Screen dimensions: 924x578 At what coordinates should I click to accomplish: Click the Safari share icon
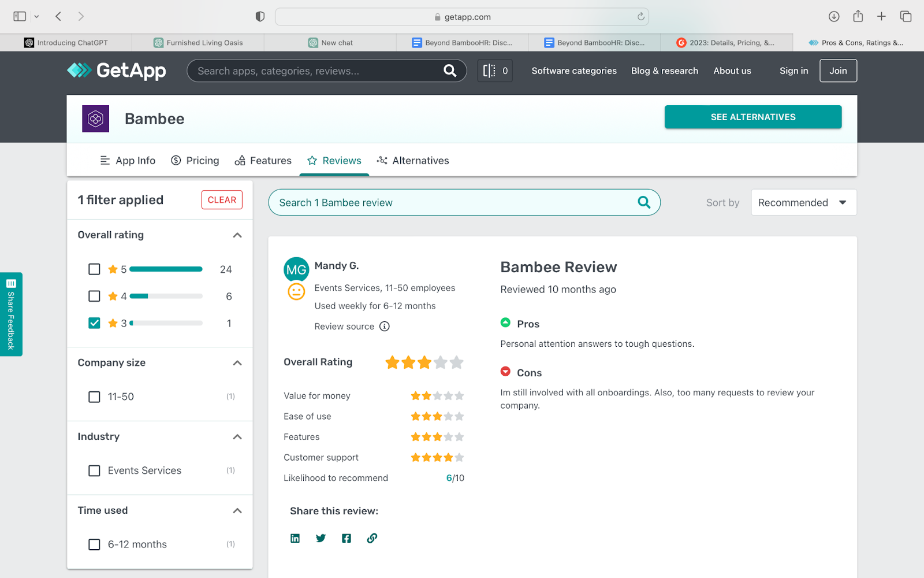pos(858,16)
